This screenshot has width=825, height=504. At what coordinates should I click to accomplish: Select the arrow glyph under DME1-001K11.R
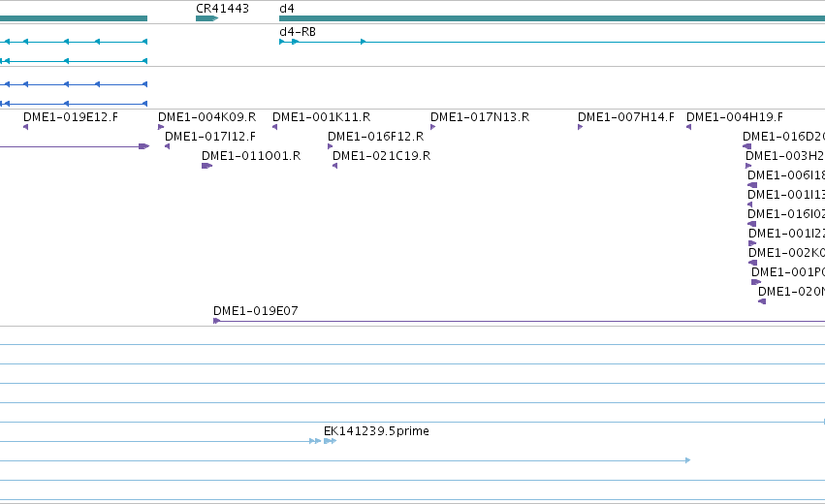point(274,127)
